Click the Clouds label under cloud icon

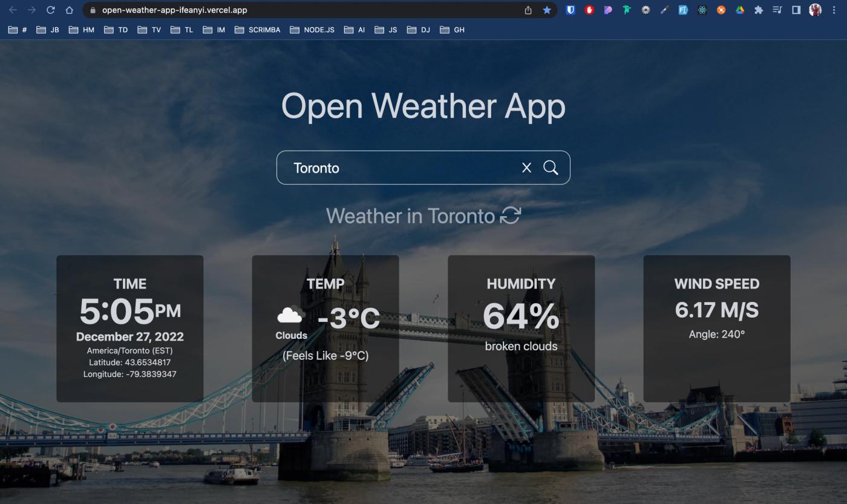(292, 335)
